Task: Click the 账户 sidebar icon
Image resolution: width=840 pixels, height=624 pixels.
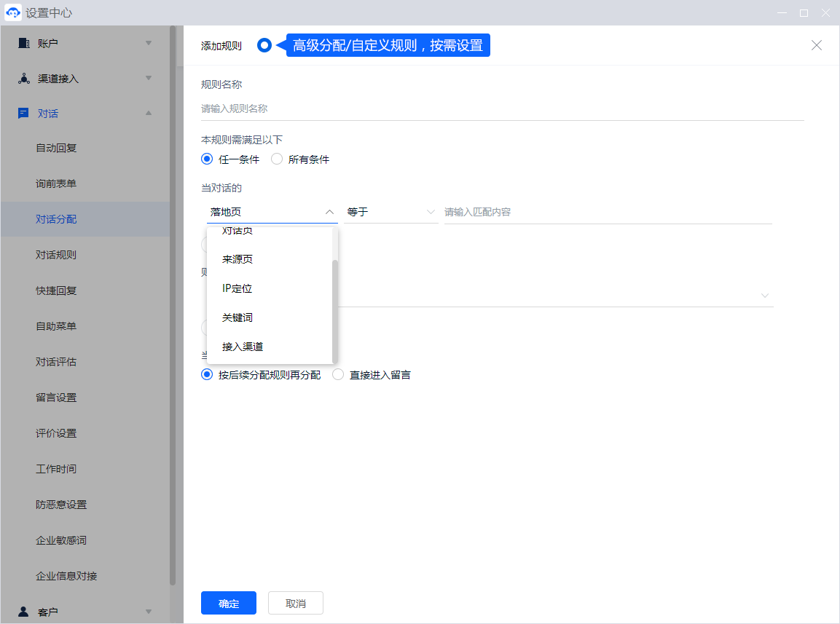Action: [x=23, y=43]
